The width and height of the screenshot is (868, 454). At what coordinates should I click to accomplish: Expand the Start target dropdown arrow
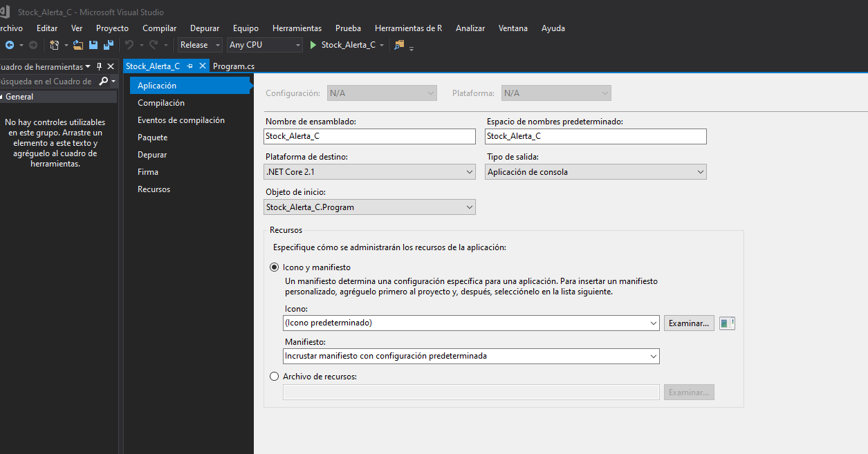[382, 46]
